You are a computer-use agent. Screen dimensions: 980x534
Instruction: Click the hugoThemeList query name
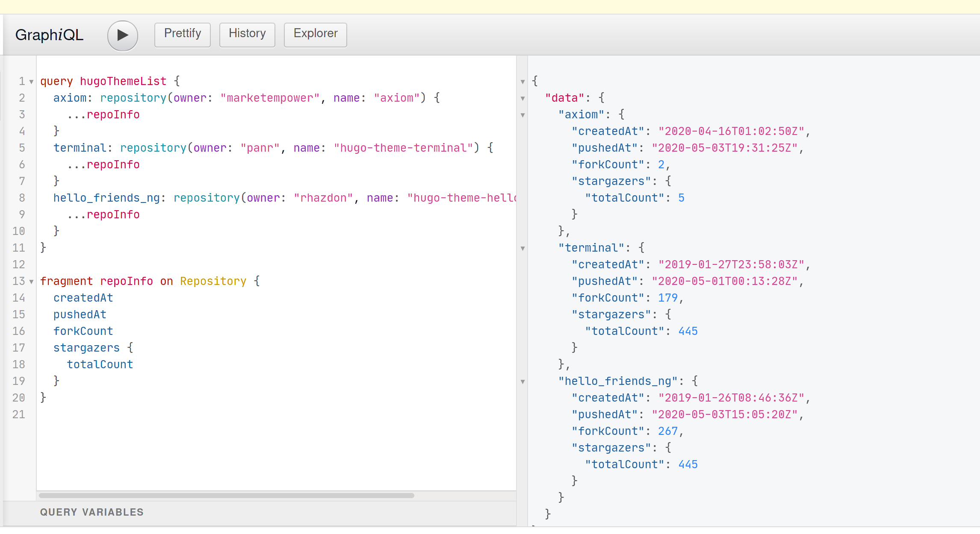pyautogui.click(x=123, y=81)
